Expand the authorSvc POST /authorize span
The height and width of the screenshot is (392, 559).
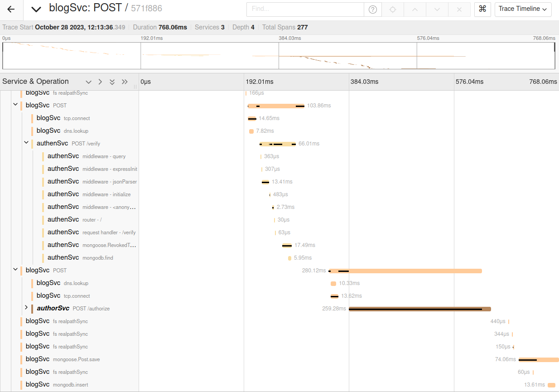point(26,308)
